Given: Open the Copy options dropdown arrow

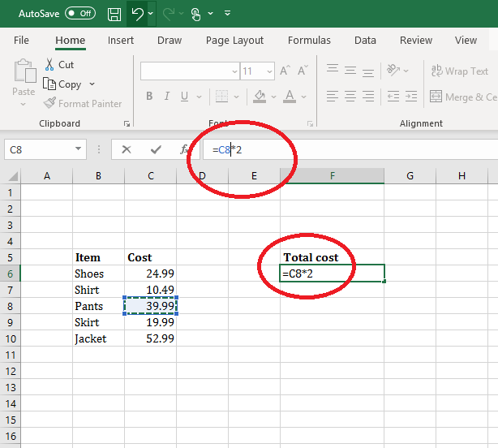Looking at the screenshot, I should pos(92,84).
